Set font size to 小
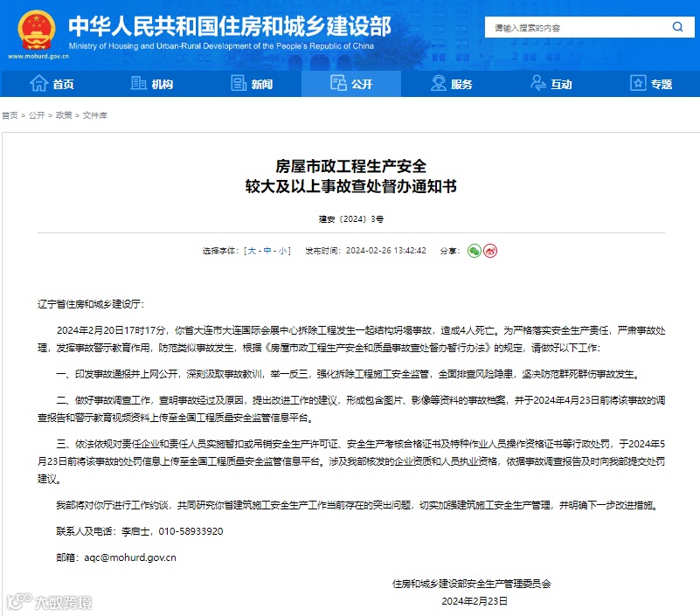 click(x=283, y=251)
